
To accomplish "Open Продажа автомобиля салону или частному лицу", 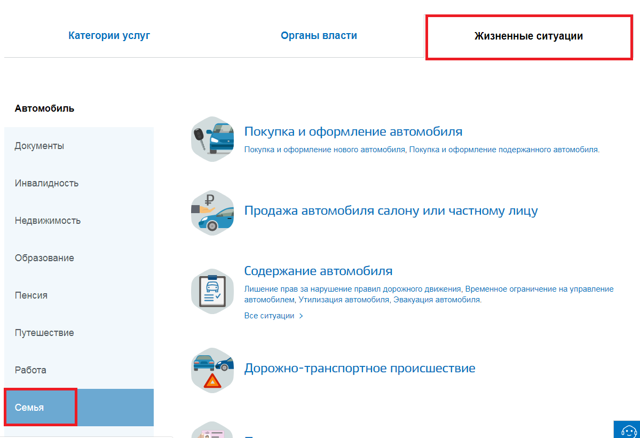I will 391,211.
